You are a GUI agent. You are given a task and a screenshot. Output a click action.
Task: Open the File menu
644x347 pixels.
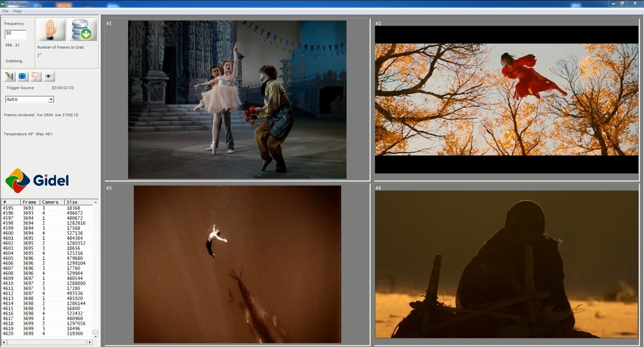(x=6, y=11)
